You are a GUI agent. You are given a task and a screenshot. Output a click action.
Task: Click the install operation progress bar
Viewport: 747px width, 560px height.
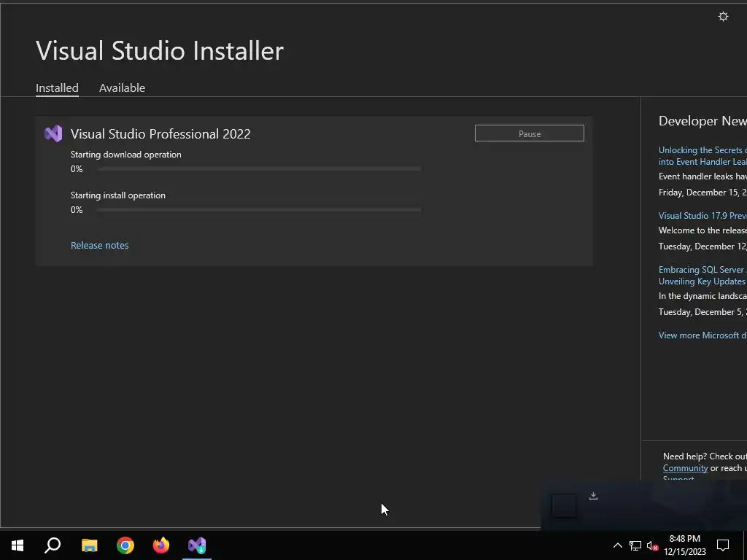coord(259,209)
